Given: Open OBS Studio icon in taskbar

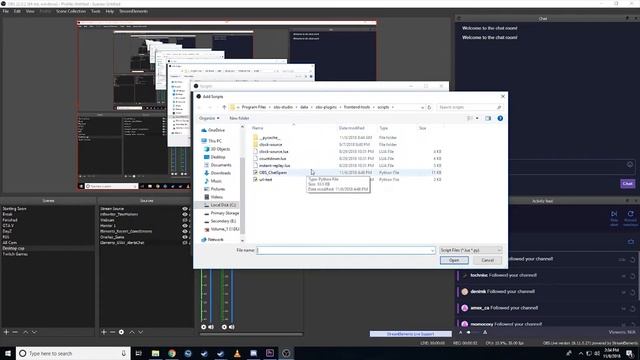Looking at the screenshot, I should pyautogui.click(x=286, y=353).
